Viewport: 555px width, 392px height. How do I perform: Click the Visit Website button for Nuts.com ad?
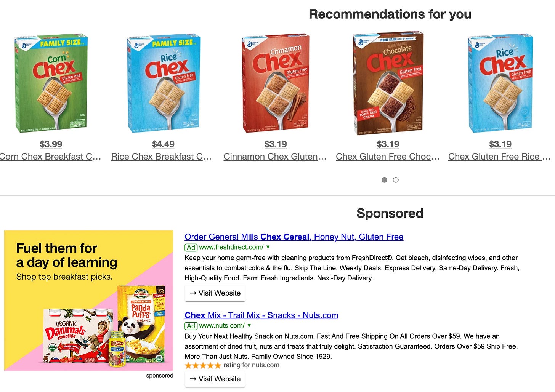click(x=215, y=379)
